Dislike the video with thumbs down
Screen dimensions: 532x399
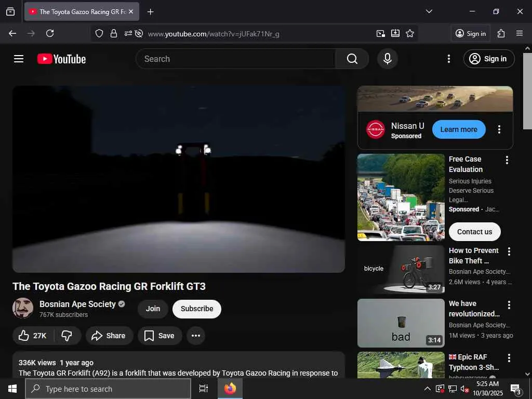pyautogui.click(x=67, y=336)
